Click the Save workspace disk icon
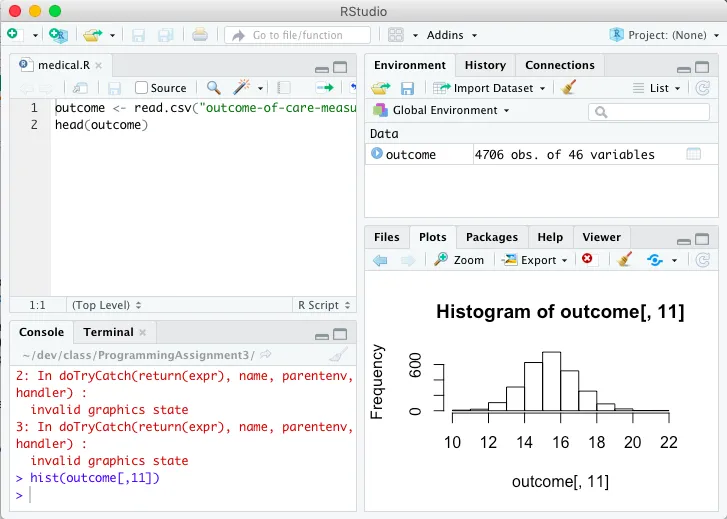Viewport: 727px width, 519px height. coord(407,88)
